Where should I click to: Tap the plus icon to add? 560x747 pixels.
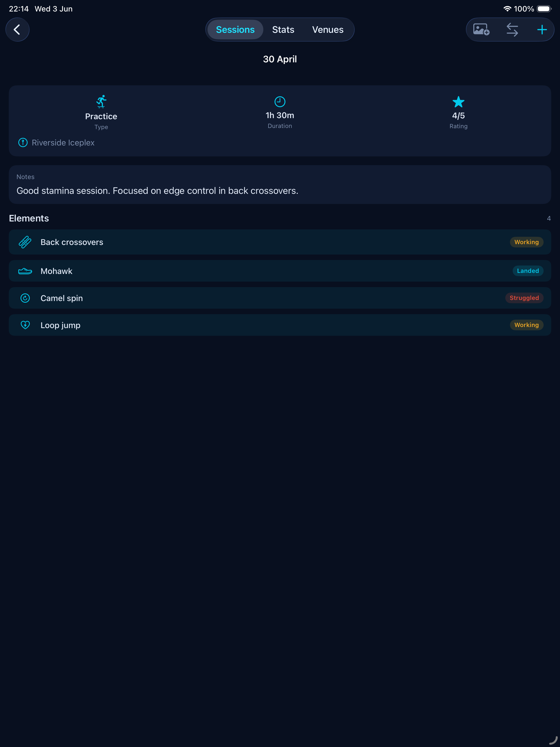pos(542,30)
